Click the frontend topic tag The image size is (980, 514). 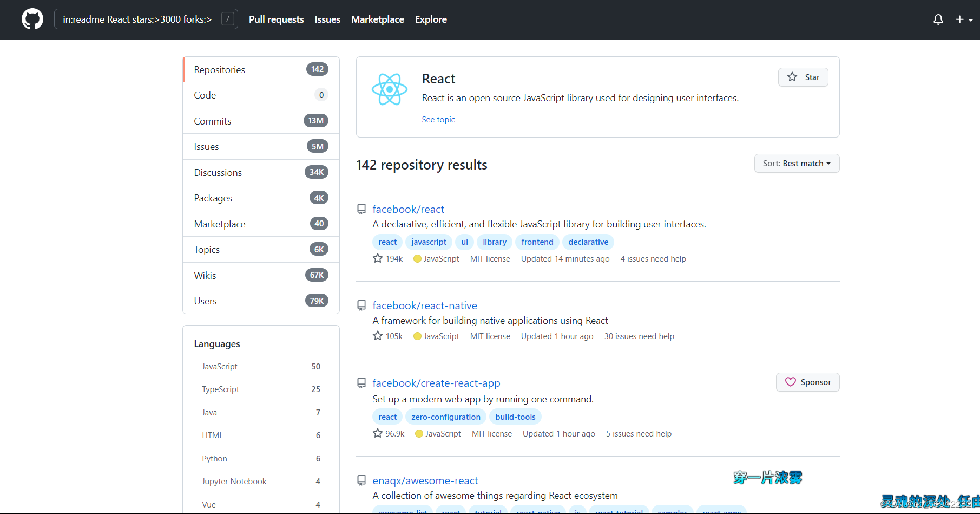[537, 242]
